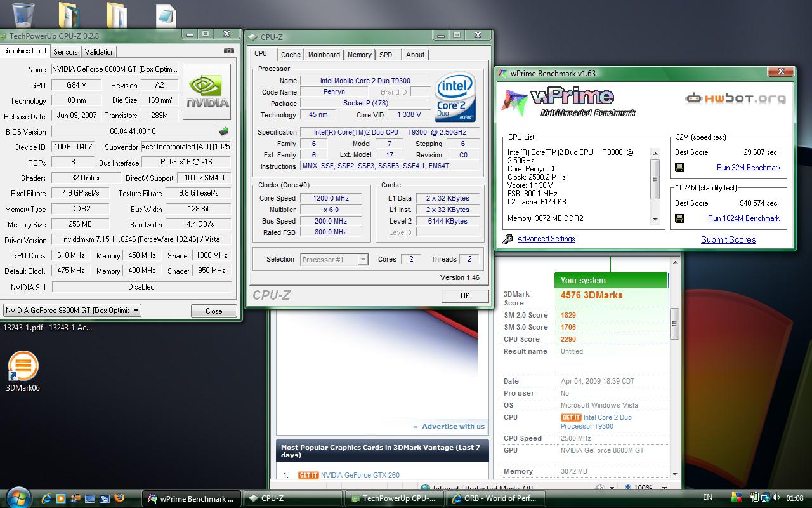Image resolution: width=812 pixels, height=508 pixels.
Task: Click the 13243-1.pdf desktop file label
Action: [x=23, y=328]
